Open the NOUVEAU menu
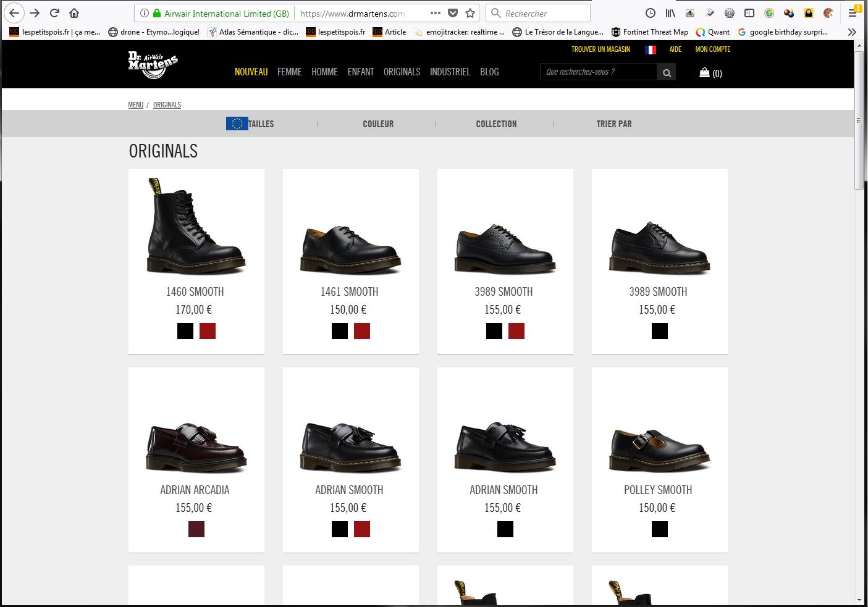 click(251, 72)
